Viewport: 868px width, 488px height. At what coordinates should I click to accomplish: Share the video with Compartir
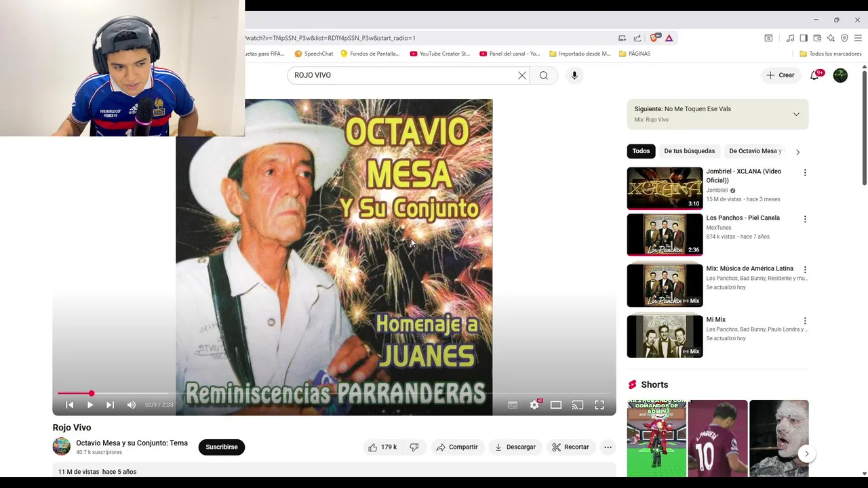click(x=457, y=447)
